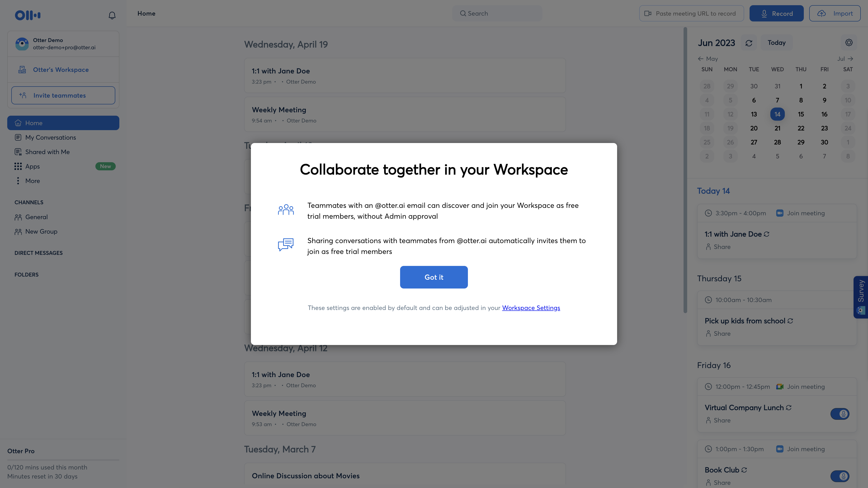
Task: Open Home in the sidebar
Action: pos(63,123)
